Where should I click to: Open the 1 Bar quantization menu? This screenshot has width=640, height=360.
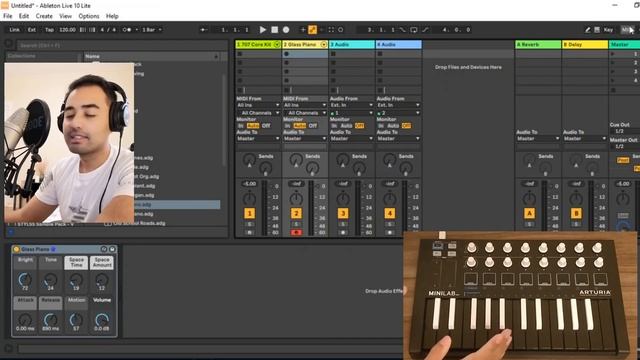[152, 30]
